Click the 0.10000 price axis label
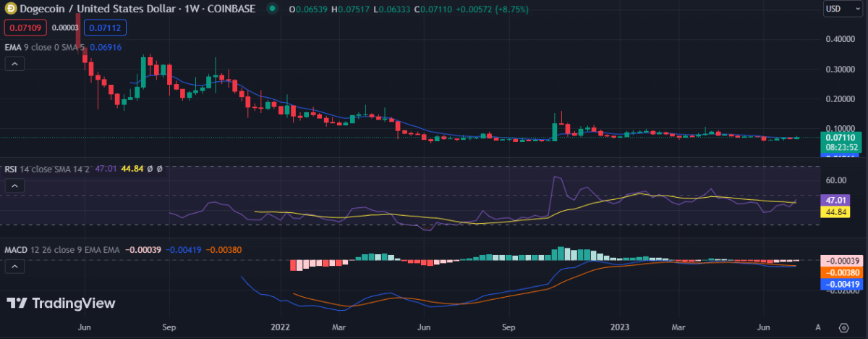The width and height of the screenshot is (868, 339). pos(840,129)
